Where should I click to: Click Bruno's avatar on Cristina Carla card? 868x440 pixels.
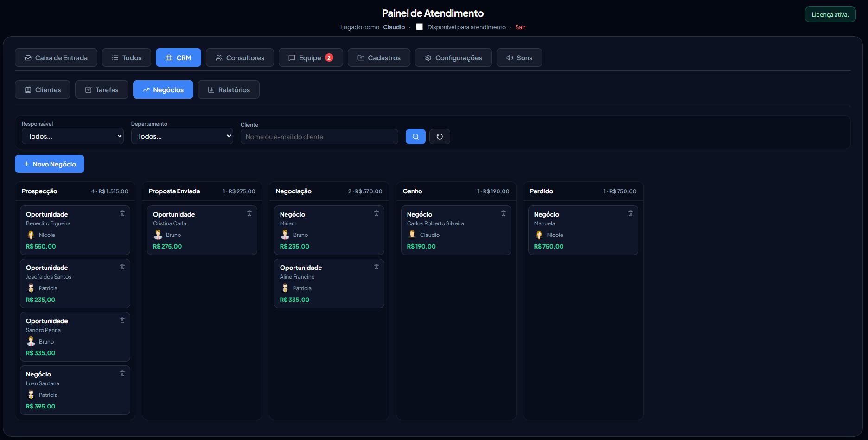coord(158,235)
